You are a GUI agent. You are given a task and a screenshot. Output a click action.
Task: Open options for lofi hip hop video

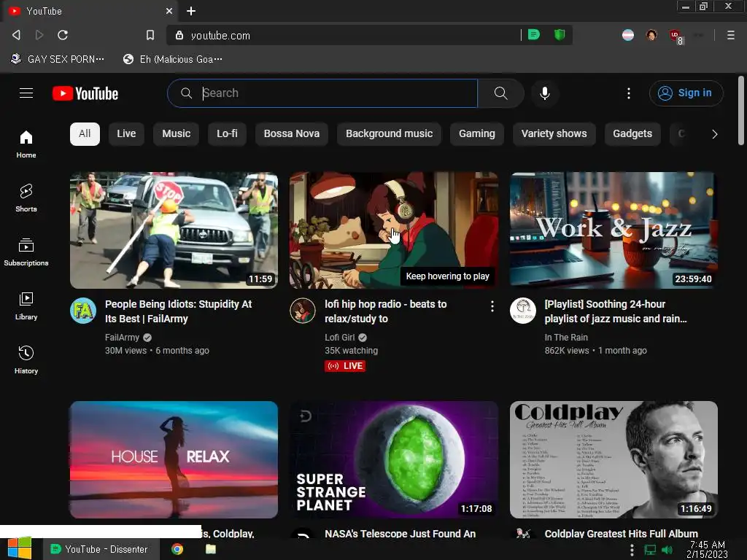tap(492, 306)
